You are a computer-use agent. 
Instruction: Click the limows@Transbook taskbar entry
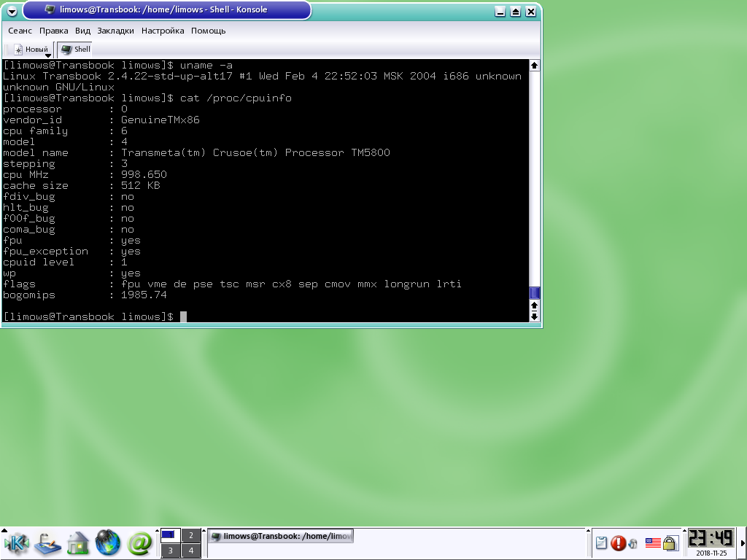pyautogui.click(x=281, y=536)
